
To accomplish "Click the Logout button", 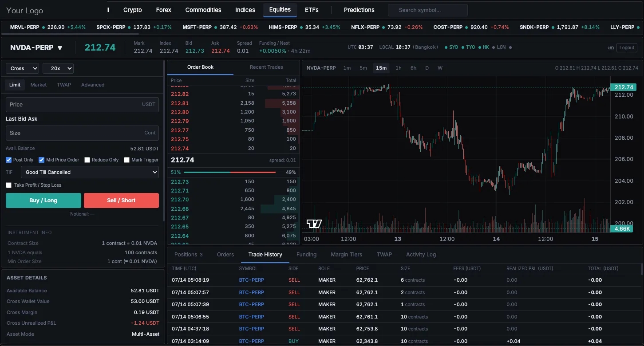I will [627, 48].
